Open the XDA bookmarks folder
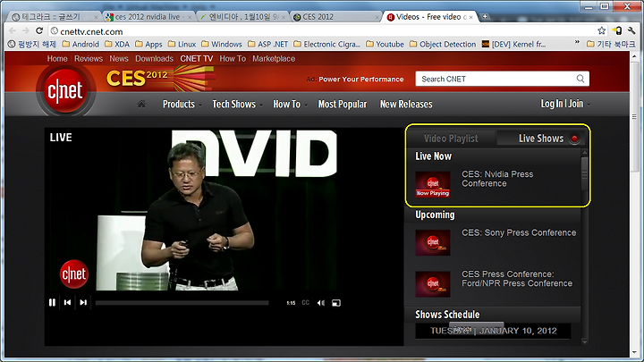The width and height of the screenshot is (644, 362). coord(117,45)
